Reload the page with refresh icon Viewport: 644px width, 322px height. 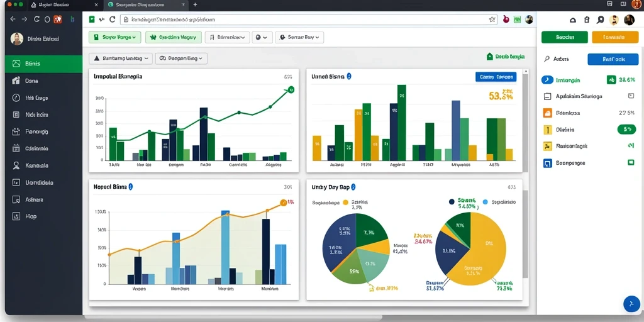(112, 19)
